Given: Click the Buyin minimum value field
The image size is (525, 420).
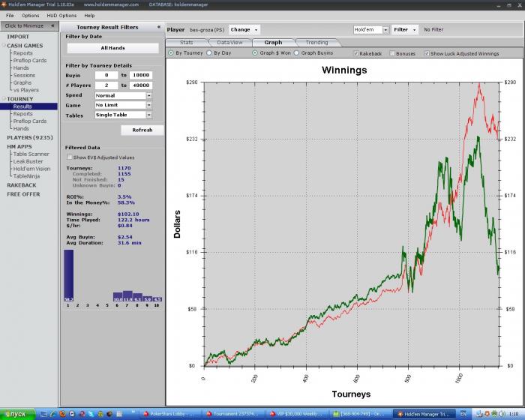Looking at the screenshot, I should [106, 76].
